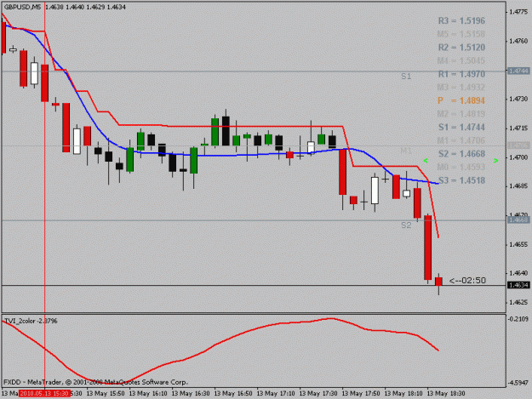The height and width of the screenshot is (399, 532).
Task: Select the M1 = 1.4706 pivot label
Action: (460, 140)
